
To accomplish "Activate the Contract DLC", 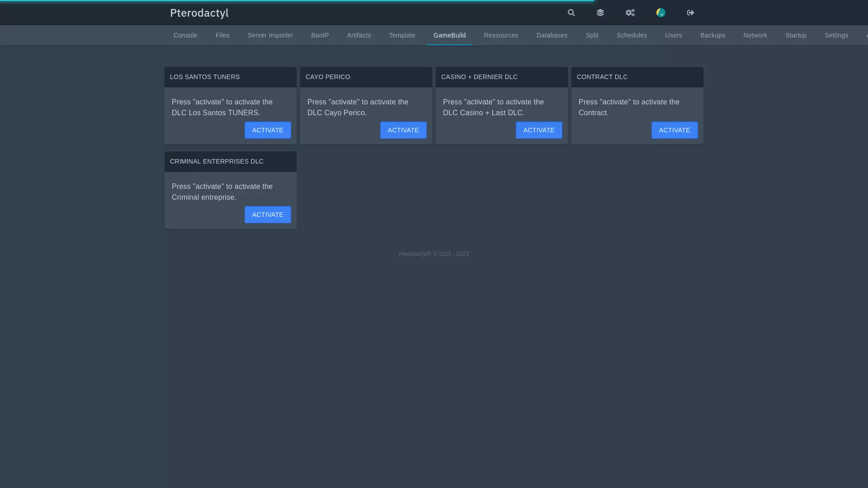I will click(x=675, y=130).
